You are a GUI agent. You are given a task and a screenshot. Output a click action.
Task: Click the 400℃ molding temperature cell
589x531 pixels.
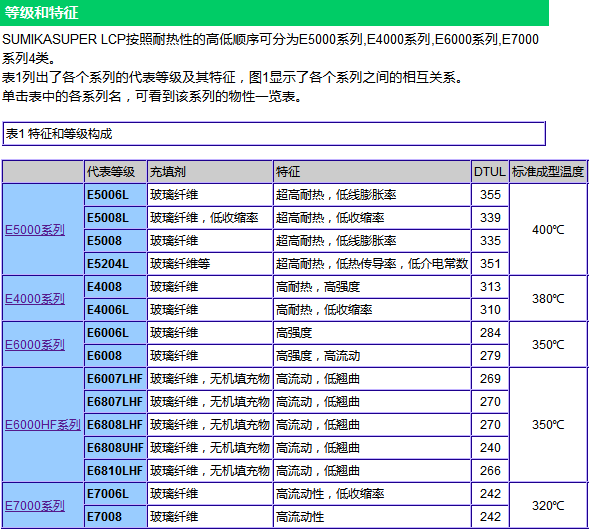coord(548,229)
